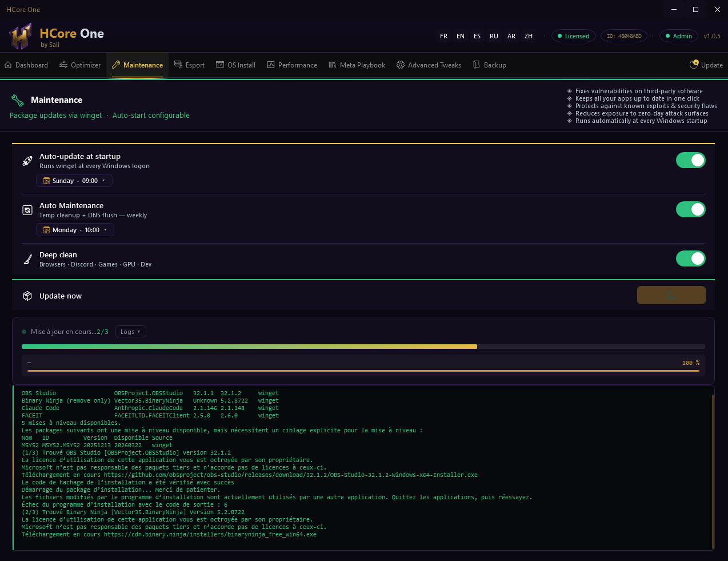Click the "Mise à jour en cours...2/3" status
This screenshot has height=561, width=728.
point(69,332)
